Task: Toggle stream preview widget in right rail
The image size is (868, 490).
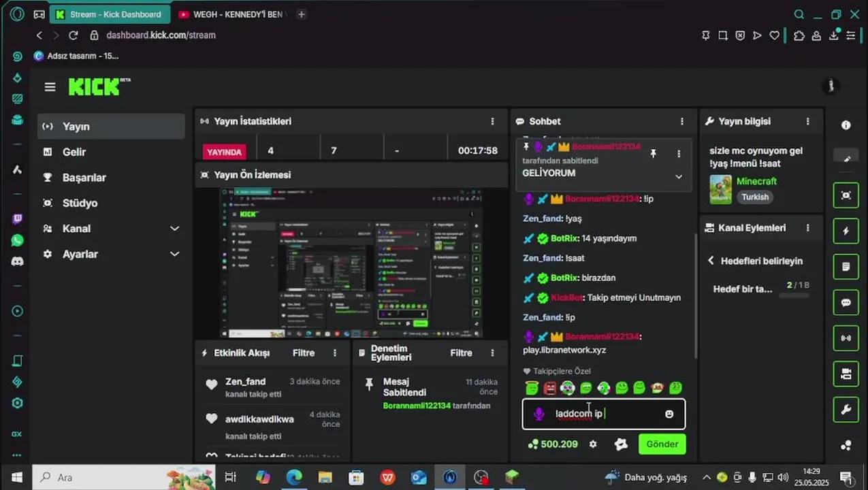Action: pyautogui.click(x=846, y=195)
